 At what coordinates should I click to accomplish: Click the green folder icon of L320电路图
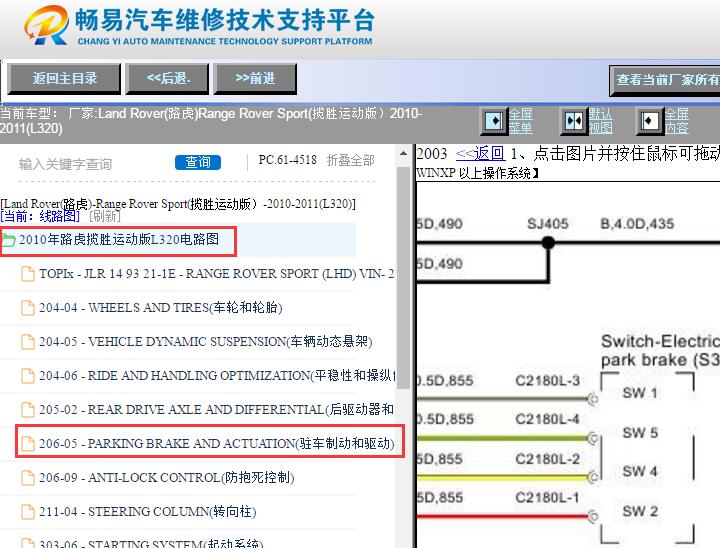pos(8,240)
